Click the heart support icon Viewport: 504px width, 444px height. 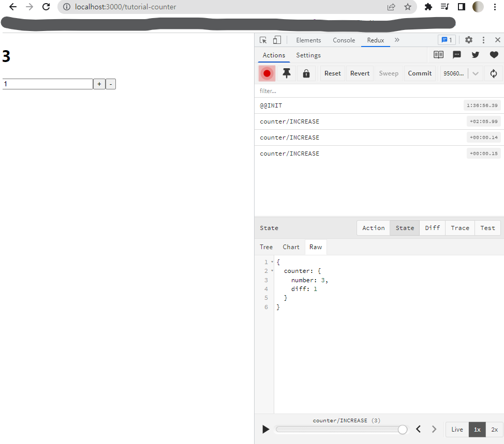pos(494,55)
